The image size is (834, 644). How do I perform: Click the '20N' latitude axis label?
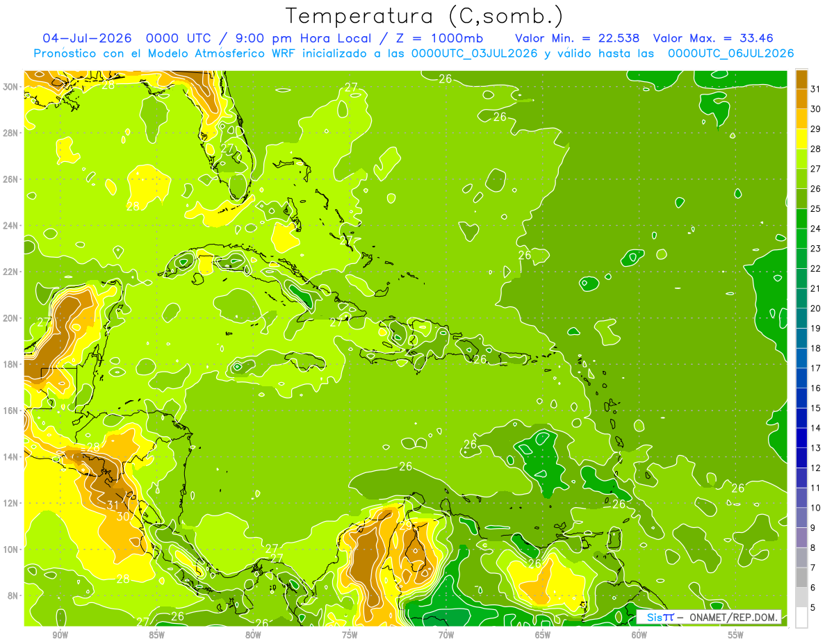pyautogui.click(x=10, y=318)
